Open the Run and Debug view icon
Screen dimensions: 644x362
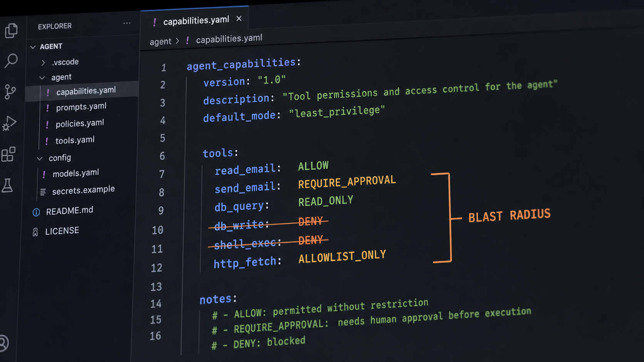coord(9,123)
